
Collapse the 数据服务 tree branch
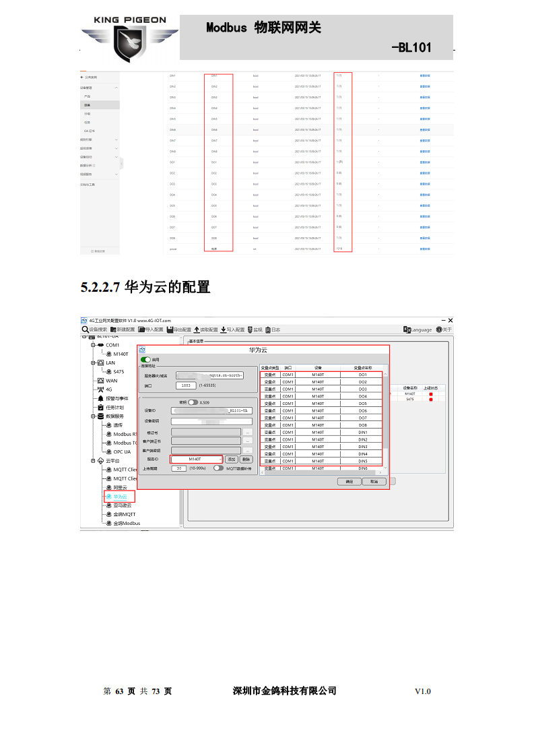93,416
